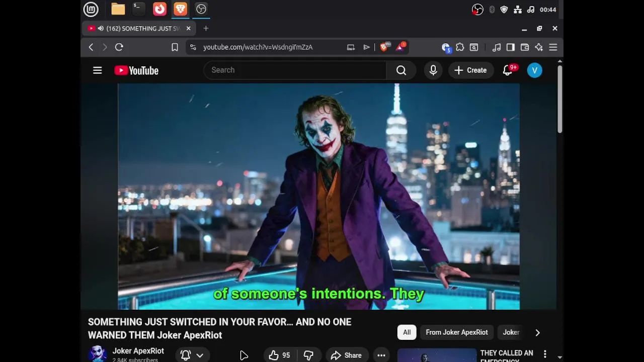
Task: Open a new browser tab
Action: [206, 29]
